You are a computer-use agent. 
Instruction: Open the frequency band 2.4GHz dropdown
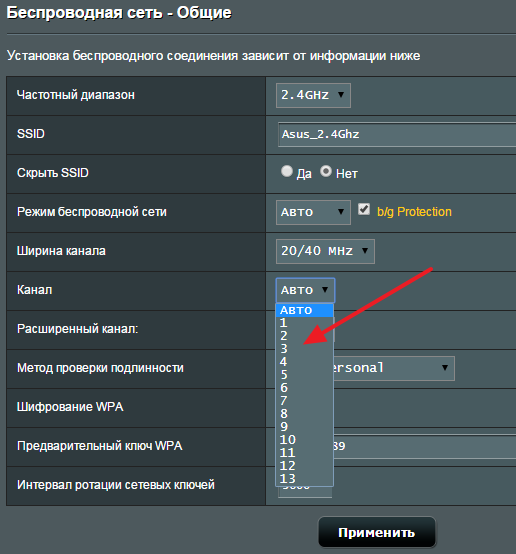(x=313, y=95)
